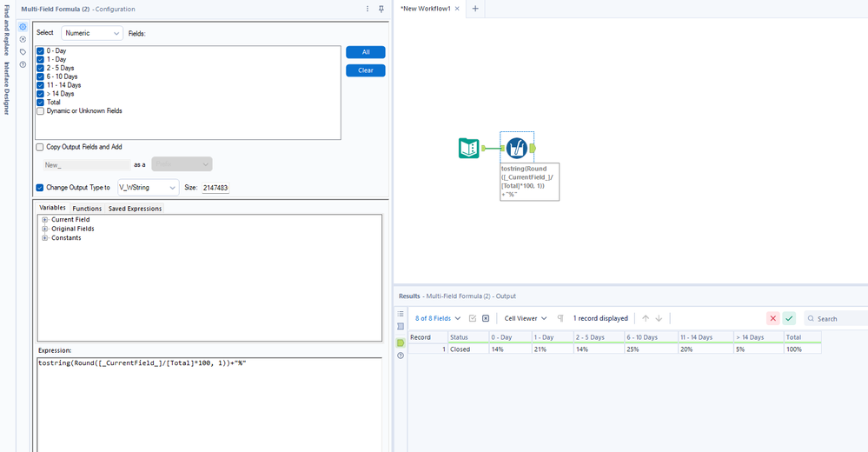The width and height of the screenshot is (868, 452).
Task: Disable Change Output Type to checkbox
Action: (40, 188)
